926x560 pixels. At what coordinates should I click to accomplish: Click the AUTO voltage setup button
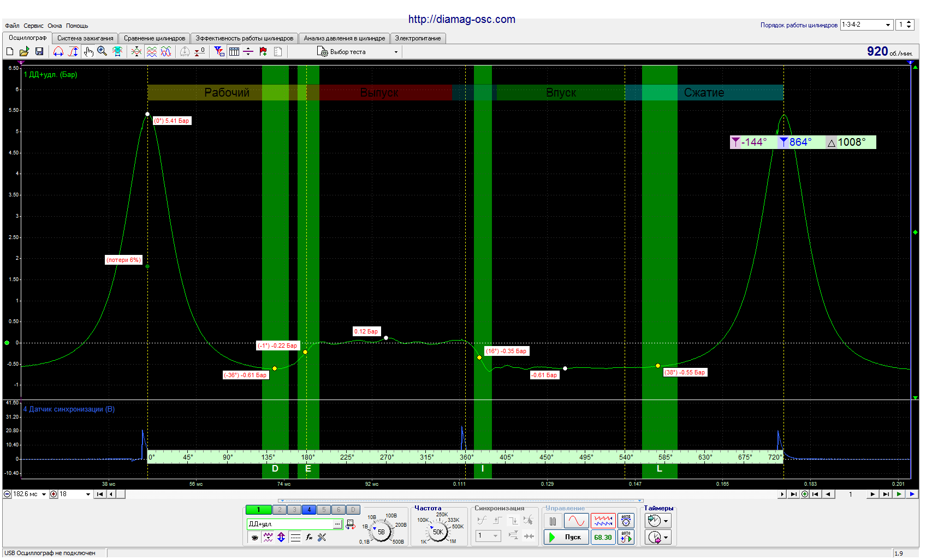[x=626, y=521]
